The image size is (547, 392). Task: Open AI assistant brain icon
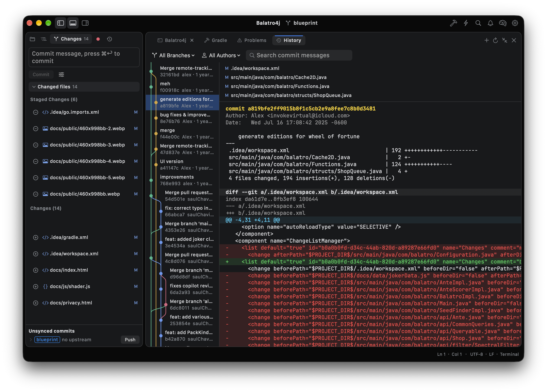503,23
